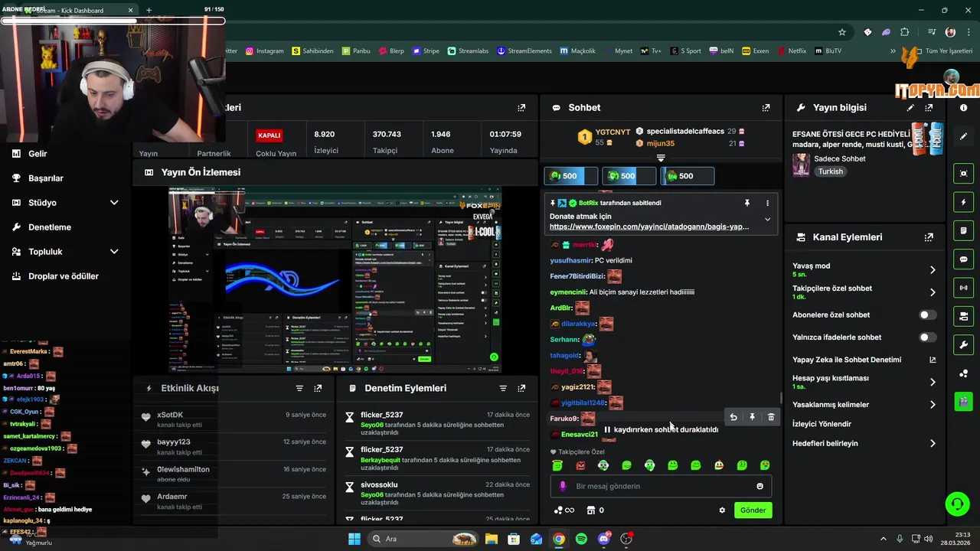The width and height of the screenshot is (980, 551).
Task: Open Instagram bookmark in bookmarks bar
Action: (x=264, y=51)
